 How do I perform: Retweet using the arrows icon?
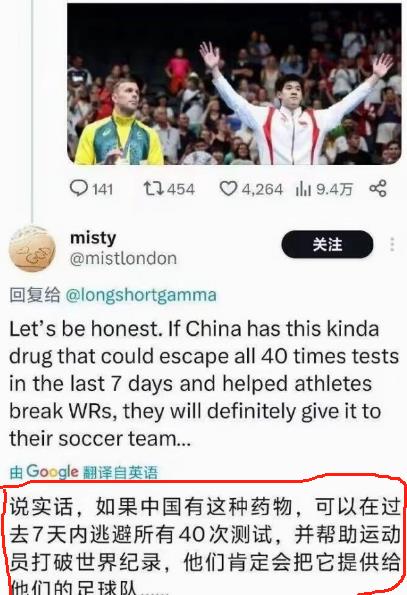153,188
